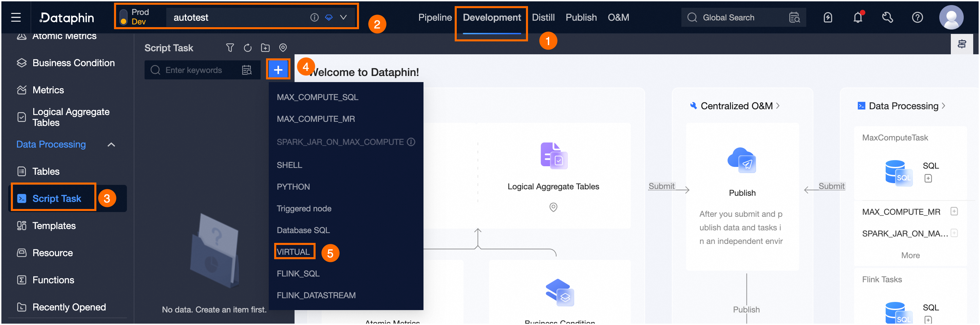The height and width of the screenshot is (325, 980).
Task: Toggle the Prod/Dev environment switch
Action: coord(123,18)
